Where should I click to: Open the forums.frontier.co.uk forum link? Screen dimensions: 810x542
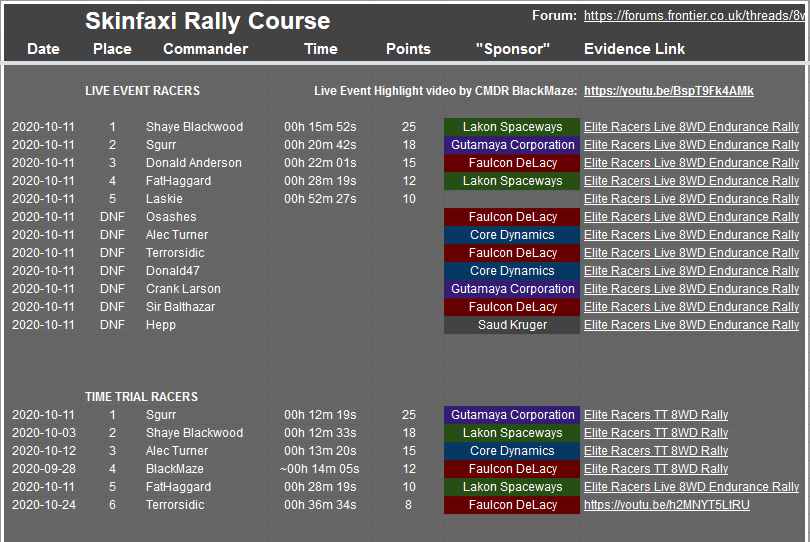694,16
